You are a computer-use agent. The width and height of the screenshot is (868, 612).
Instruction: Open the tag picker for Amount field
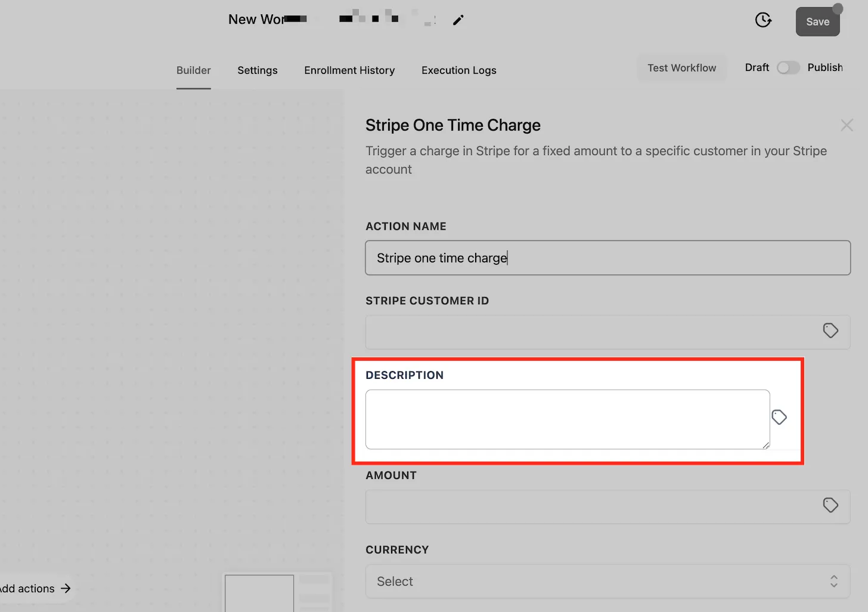[830, 505]
